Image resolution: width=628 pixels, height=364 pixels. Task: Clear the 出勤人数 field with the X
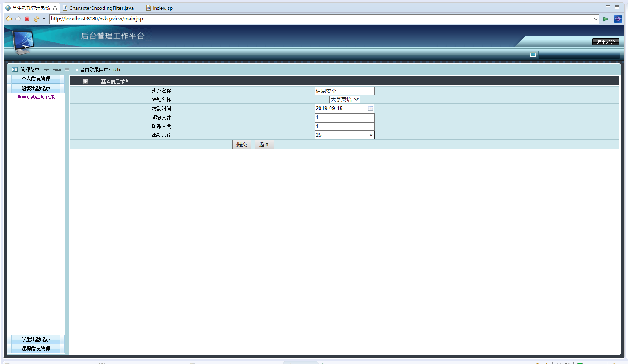coord(371,135)
